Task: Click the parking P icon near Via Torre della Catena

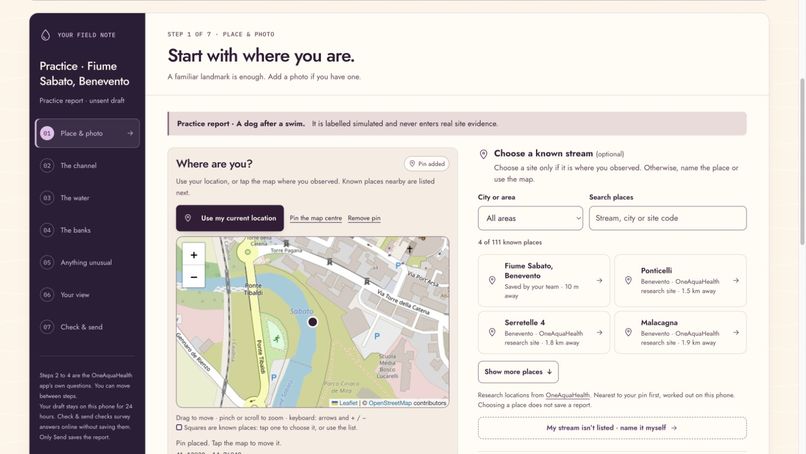Action: [x=377, y=336]
